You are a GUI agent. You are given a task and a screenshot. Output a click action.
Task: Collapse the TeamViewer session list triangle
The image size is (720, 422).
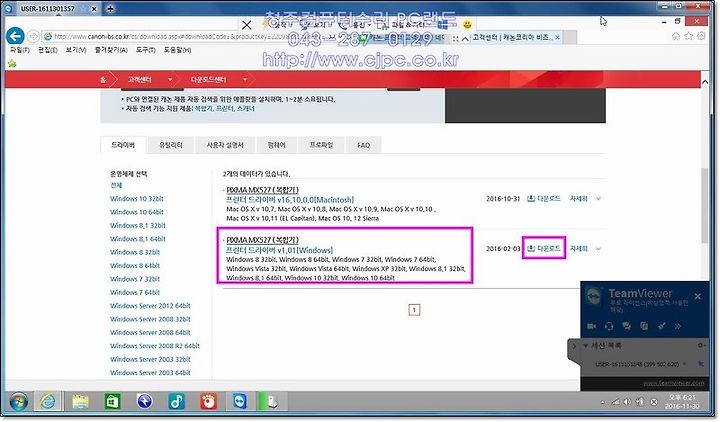[x=586, y=345]
